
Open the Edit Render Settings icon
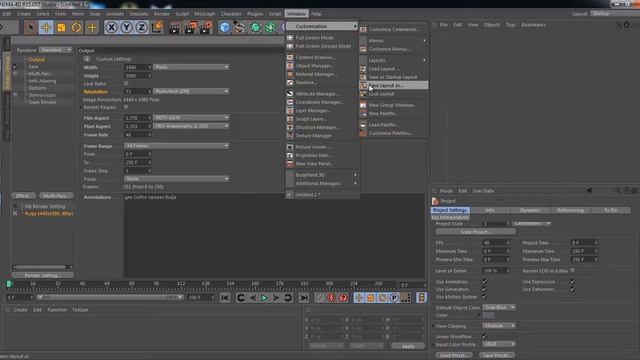[206, 27]
